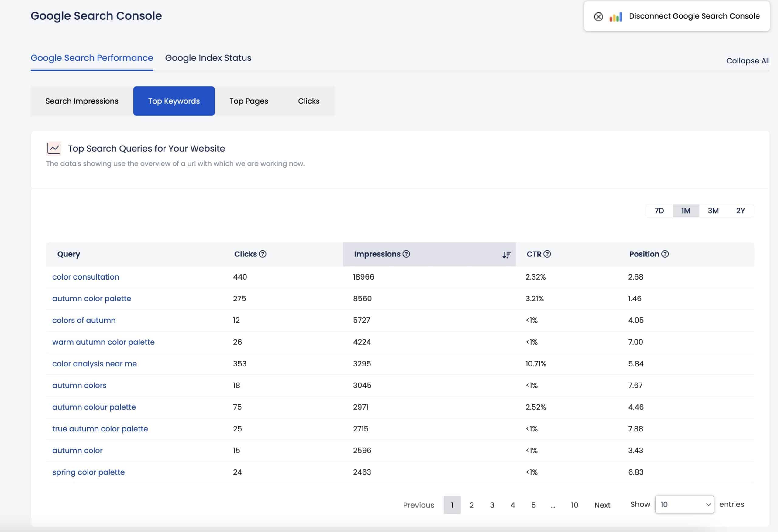Collapse all sections via Collapse All
The width and height of the screenshot is (778, 532).
748,61
